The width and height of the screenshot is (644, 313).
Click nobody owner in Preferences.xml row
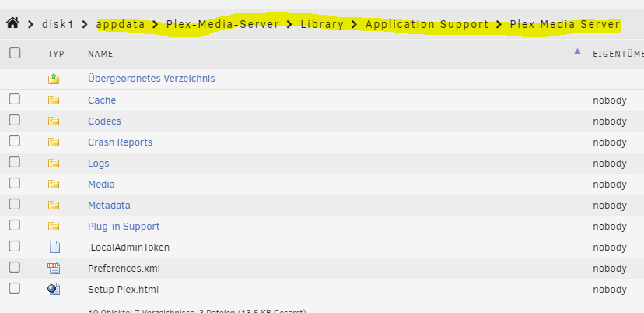[x=610, y=269]
